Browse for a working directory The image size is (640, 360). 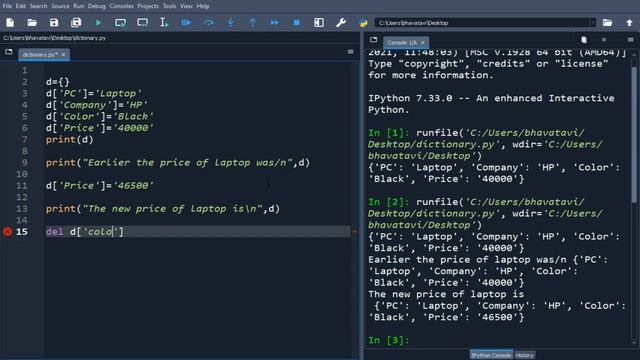[x=607, y=23]
